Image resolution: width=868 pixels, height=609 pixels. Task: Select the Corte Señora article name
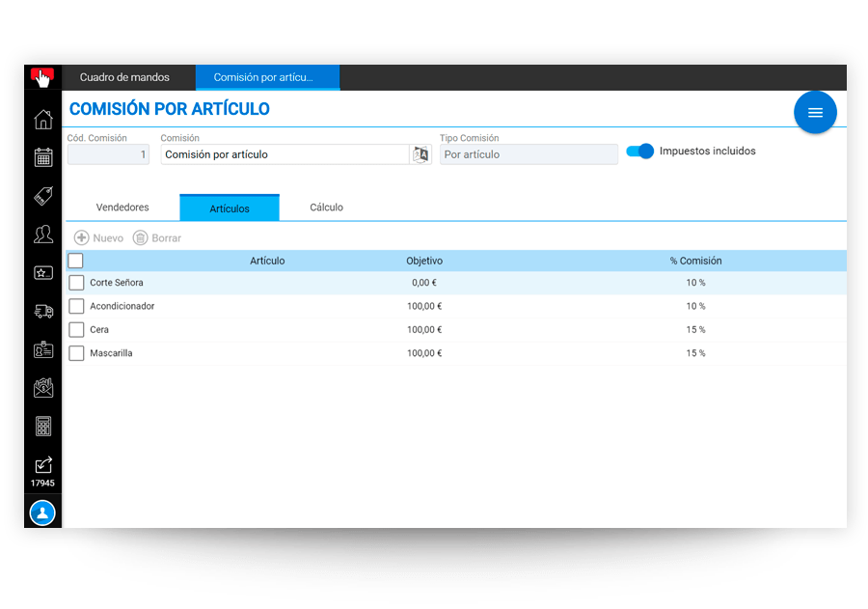click(117, 283)
